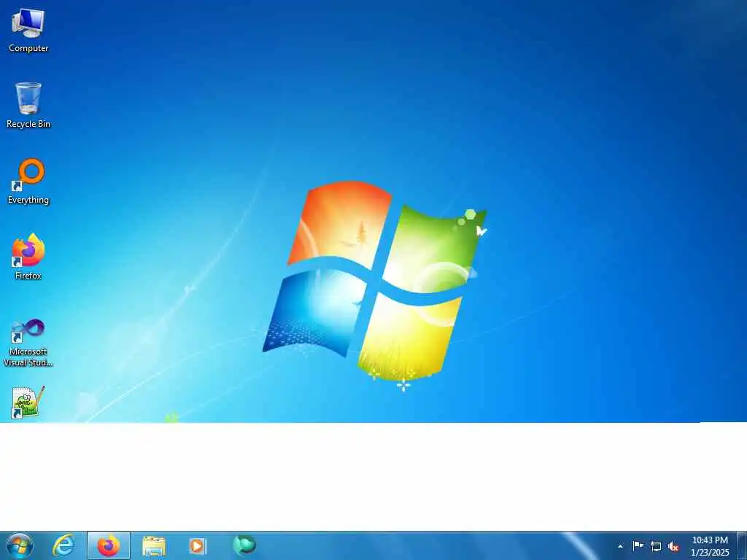Launch Internet Explorer from taskbar

pos(63,545)
